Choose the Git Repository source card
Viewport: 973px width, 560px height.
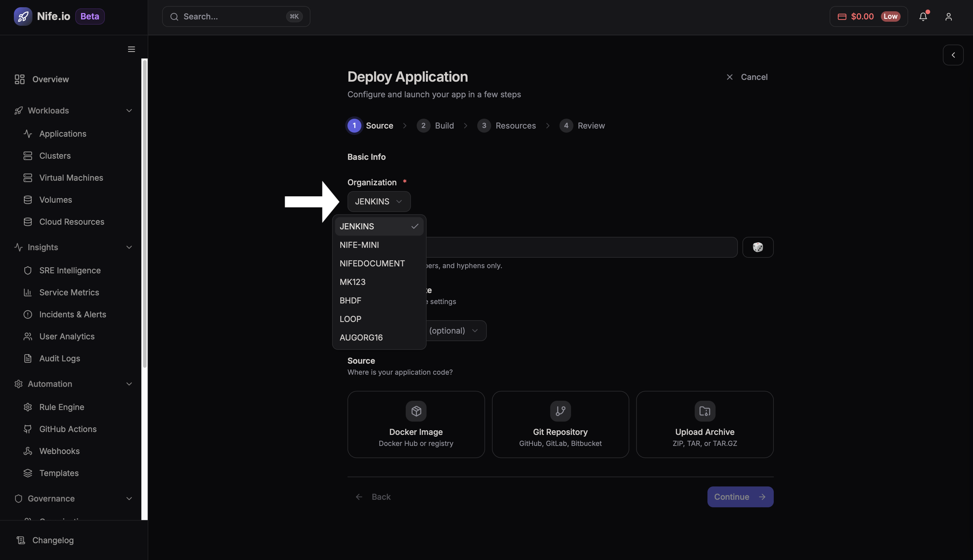(x=560, y=424)
